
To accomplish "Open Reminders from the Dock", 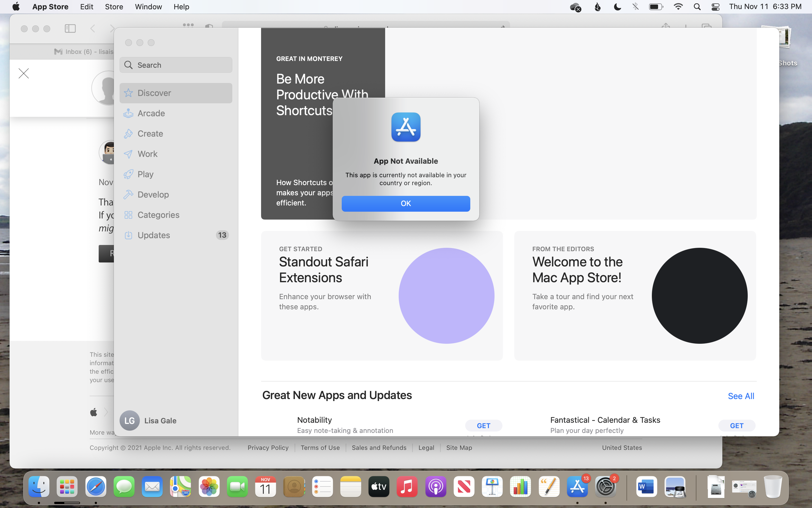I will 322,487.
